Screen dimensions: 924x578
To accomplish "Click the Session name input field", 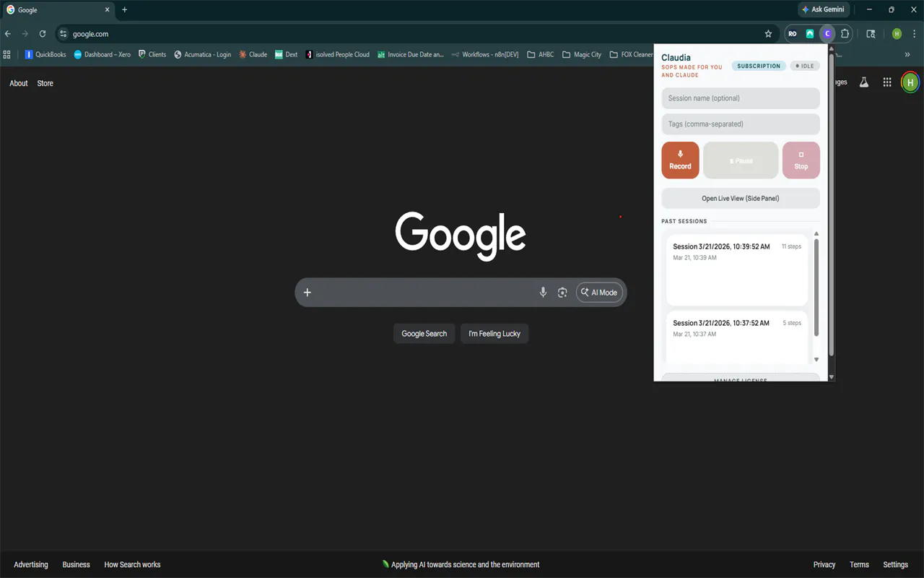I will point(741,98).
